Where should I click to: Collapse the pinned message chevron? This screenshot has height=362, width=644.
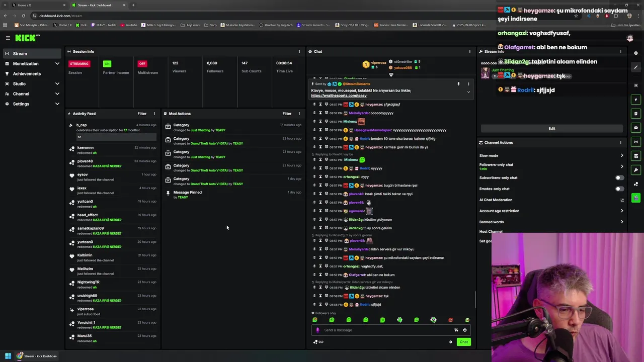468,92
